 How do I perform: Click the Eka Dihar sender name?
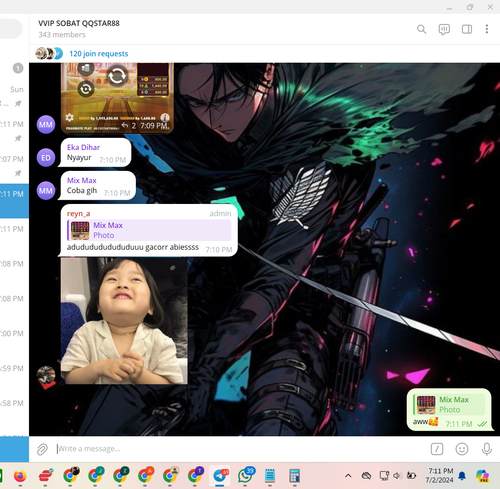83,147
